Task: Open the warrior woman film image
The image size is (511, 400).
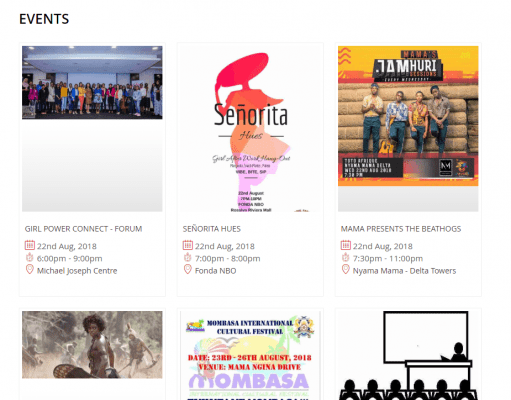Action: point(92,345)
